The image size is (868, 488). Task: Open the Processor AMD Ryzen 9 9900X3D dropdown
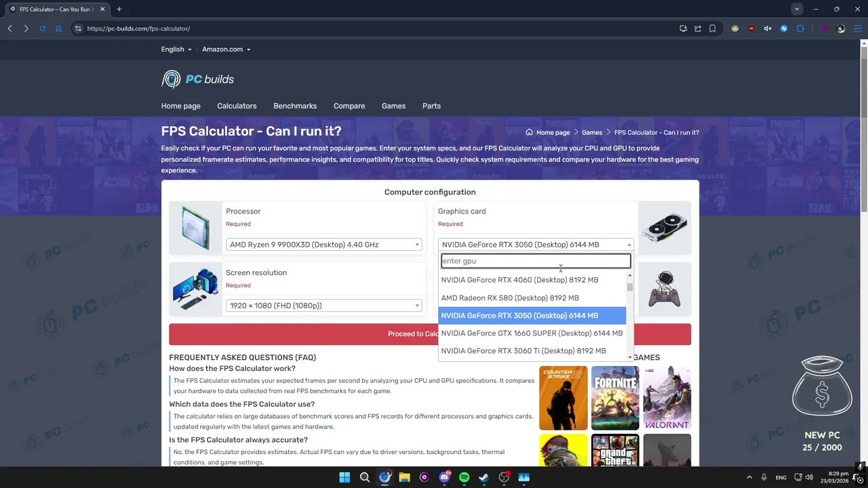pos(323,245)
